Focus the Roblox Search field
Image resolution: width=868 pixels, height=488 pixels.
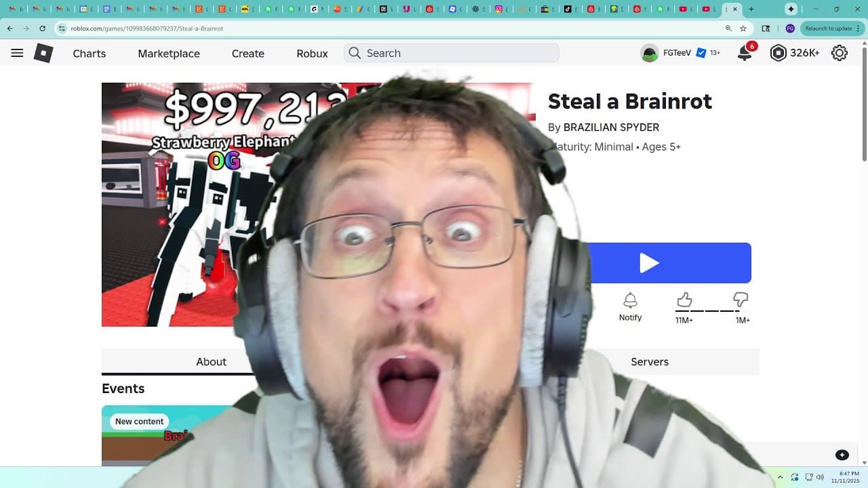[x=452, y=53]
